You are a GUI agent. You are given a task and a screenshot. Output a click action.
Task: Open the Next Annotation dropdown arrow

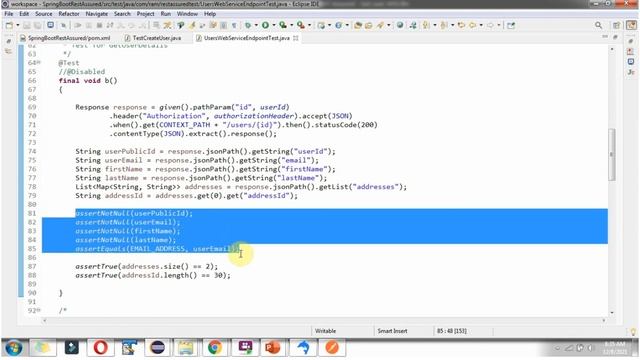point(435,25)
